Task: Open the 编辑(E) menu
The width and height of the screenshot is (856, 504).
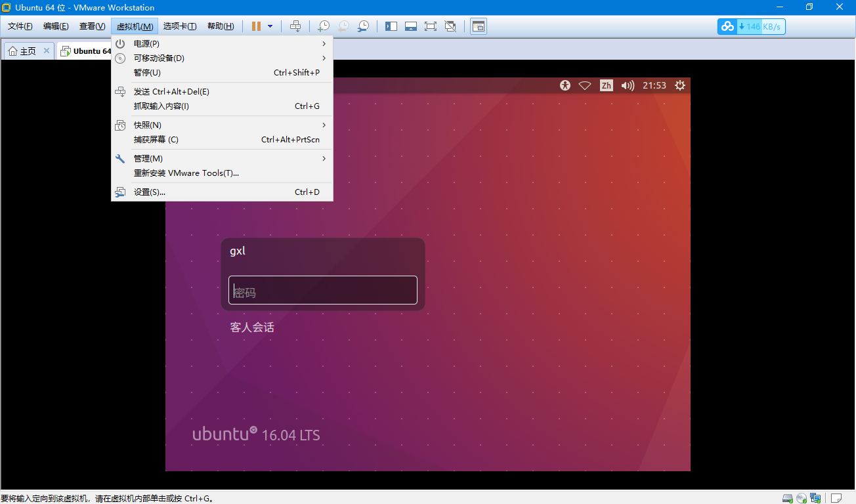Action: (56, 26)
